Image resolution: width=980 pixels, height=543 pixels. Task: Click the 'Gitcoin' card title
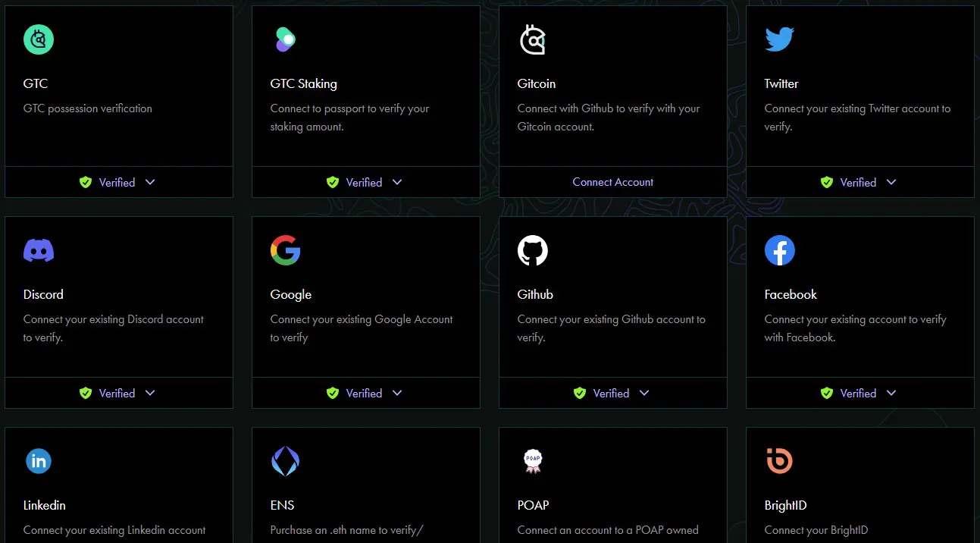pyautogui.click(x=537, y=83)
